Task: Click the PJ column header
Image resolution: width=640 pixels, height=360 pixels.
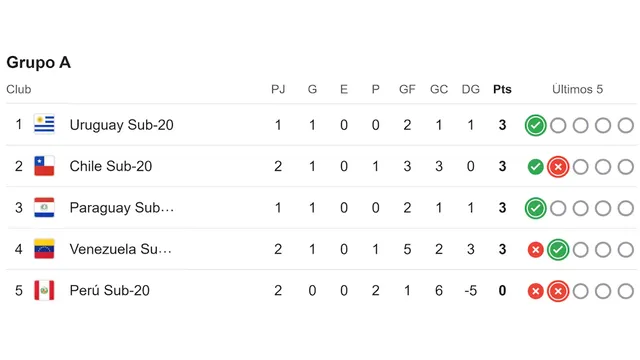Action: pos(278,89)
